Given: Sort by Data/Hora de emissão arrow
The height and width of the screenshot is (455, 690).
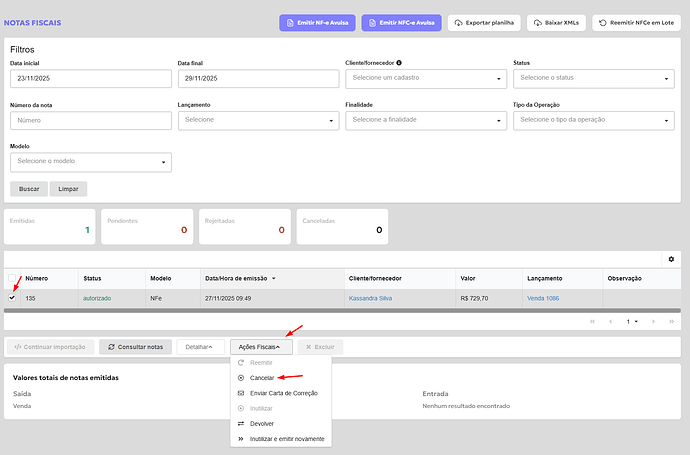Looking at the screenshot, I should point(274,279).
